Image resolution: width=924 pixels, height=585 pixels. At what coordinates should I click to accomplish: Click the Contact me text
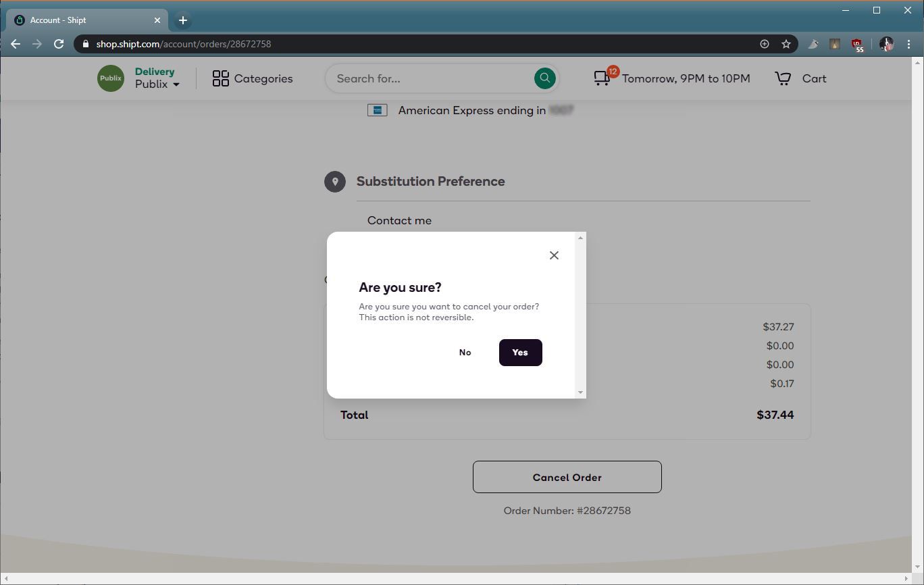click(399, 220)
